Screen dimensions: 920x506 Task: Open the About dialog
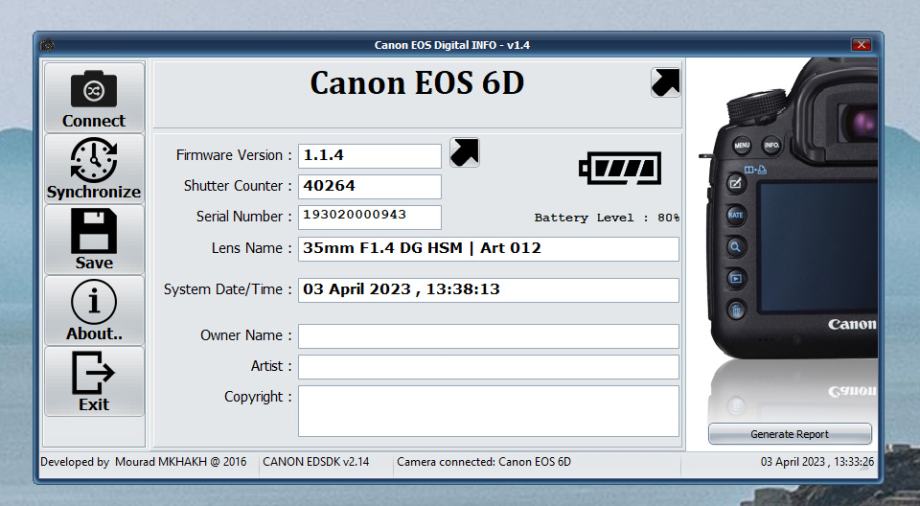tap(94, 311)
